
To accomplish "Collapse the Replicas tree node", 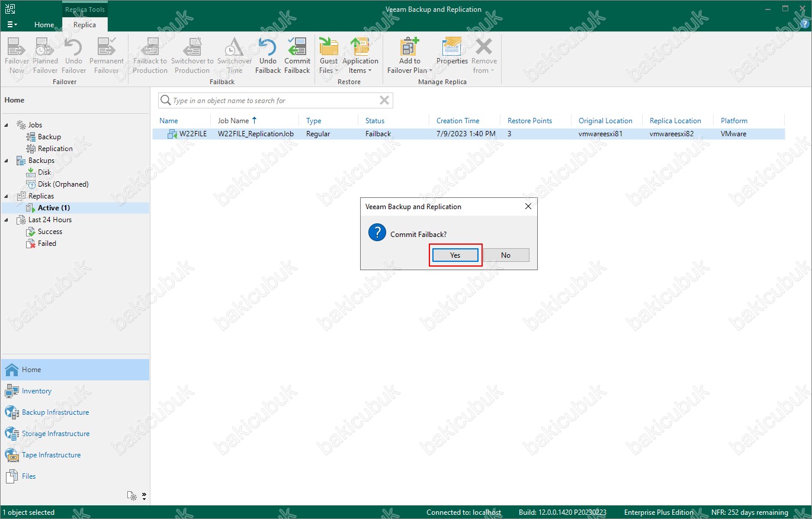I will pyautogui.click(x=7, y=196).
